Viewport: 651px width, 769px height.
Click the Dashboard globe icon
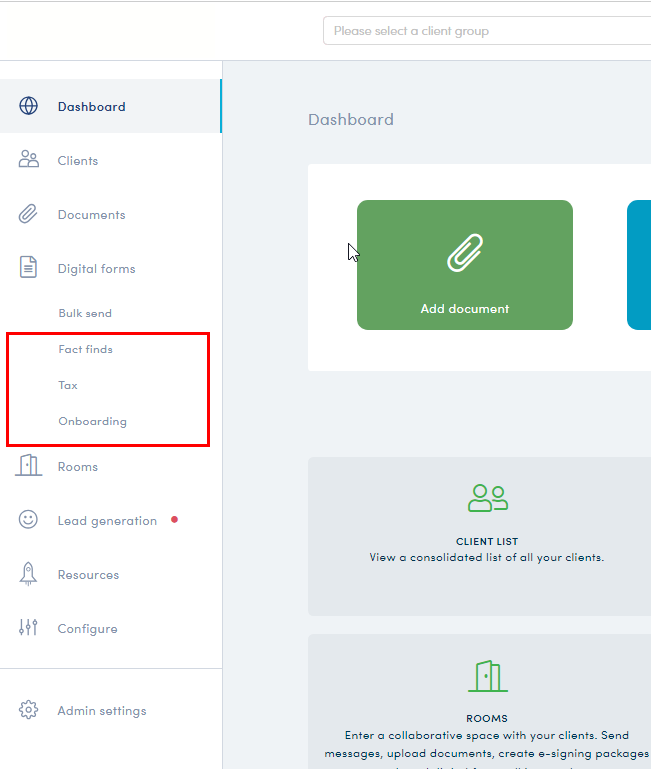tap(28, 106)
